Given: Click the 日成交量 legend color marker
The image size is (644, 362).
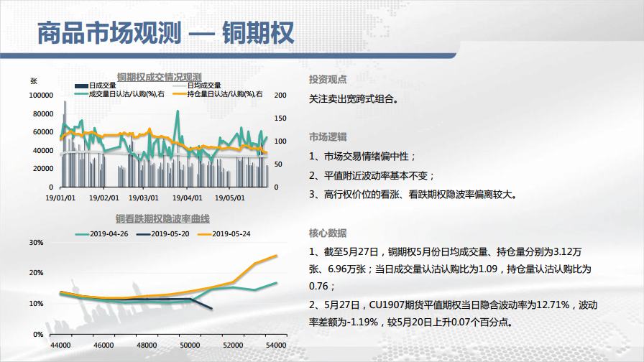Looking at the screenshot, I should coord(81,85).
